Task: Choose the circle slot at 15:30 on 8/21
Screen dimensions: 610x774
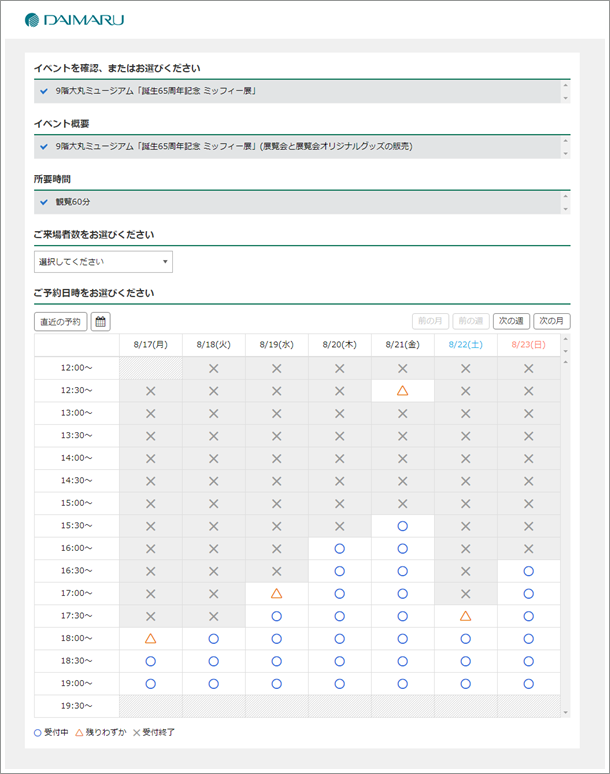Action: [x=402, y=526]
